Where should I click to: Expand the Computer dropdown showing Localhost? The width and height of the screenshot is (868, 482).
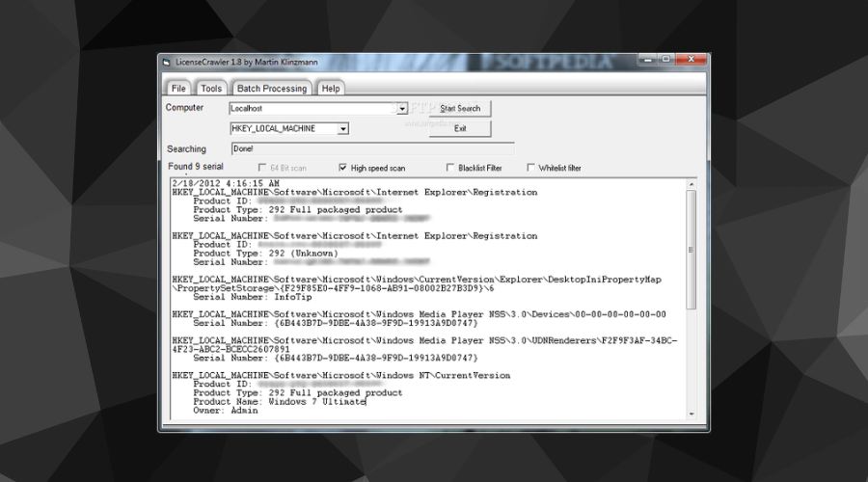pos(402,109)
